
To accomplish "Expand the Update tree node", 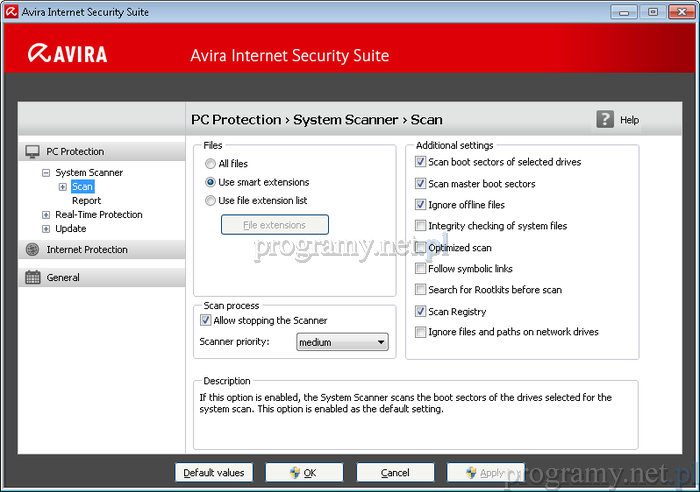I will tap(46, 229).
